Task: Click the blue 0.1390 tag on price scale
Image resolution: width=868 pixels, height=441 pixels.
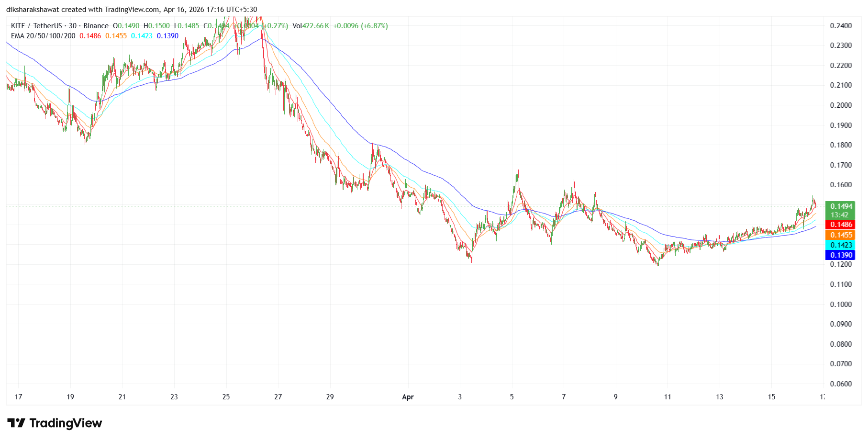Action: [842, 255]
